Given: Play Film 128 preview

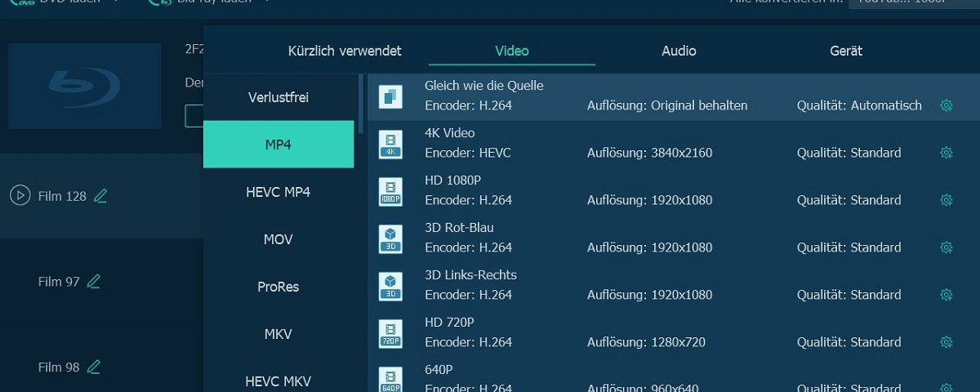Looking at the screenshot, I should (20, 196).
